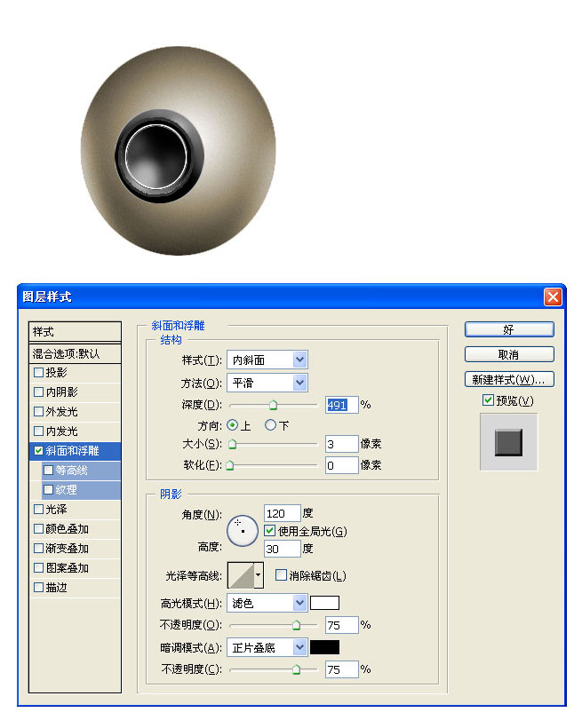
Task: Click the 大小 slider handle
Action: point(233,444)
